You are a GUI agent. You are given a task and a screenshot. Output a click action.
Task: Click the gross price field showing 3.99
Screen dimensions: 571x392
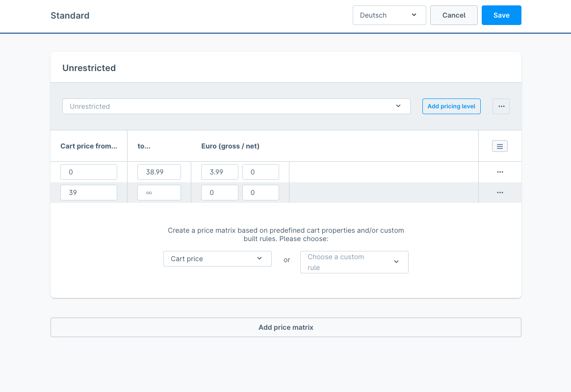pyautogui.click(x=219, y=172)
